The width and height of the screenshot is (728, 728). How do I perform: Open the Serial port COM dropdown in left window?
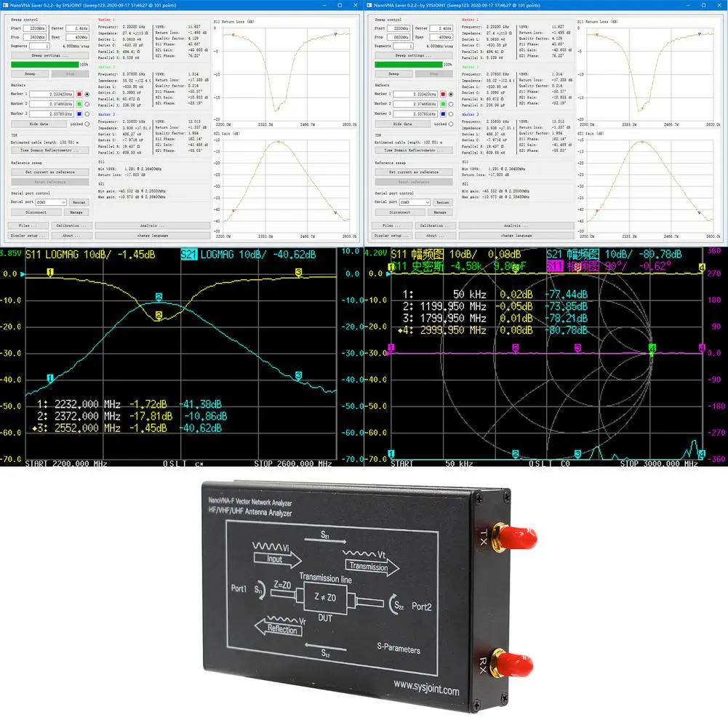51,202
